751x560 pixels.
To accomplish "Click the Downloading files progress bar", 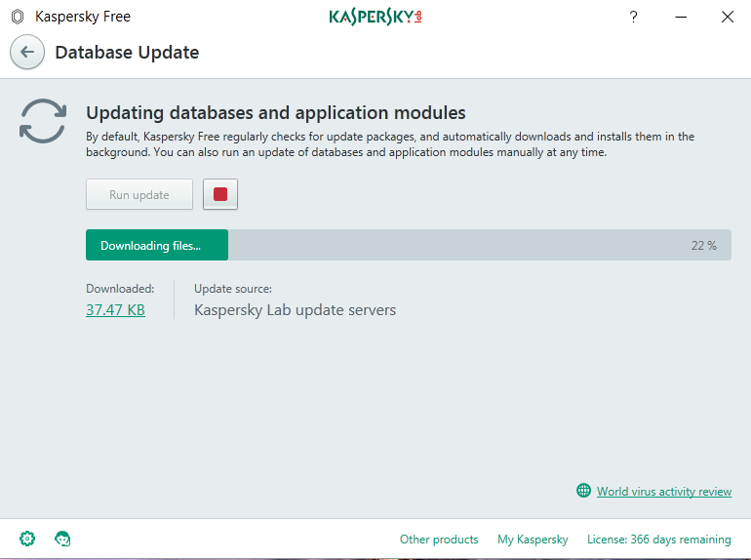I will pyautogui.click(x=409, y=245).
